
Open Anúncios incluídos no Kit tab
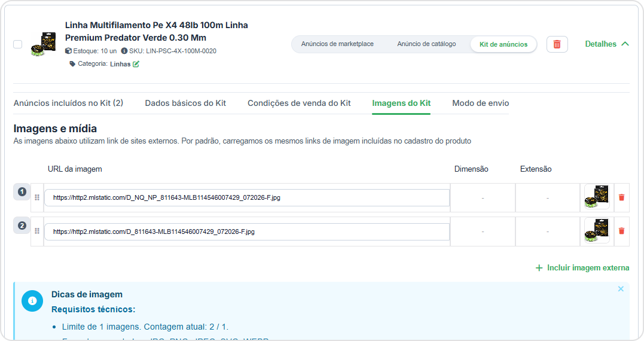(68, 103)
